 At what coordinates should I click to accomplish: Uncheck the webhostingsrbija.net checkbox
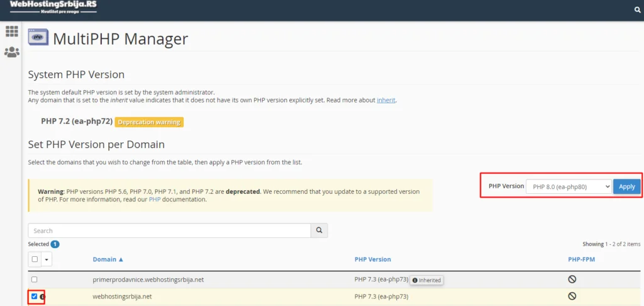coord(35,296)
